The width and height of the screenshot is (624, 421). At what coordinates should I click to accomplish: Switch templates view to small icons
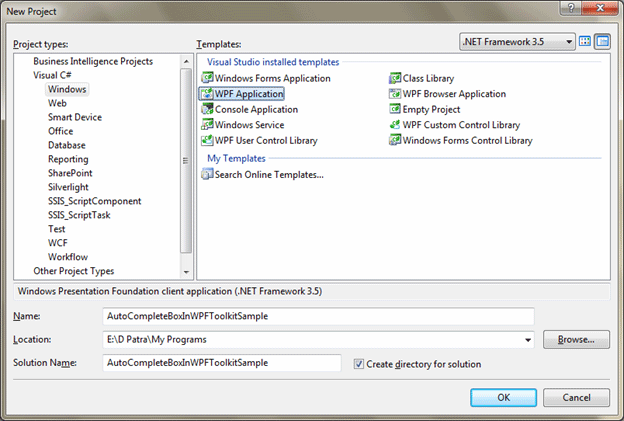[x=602, y=42]
